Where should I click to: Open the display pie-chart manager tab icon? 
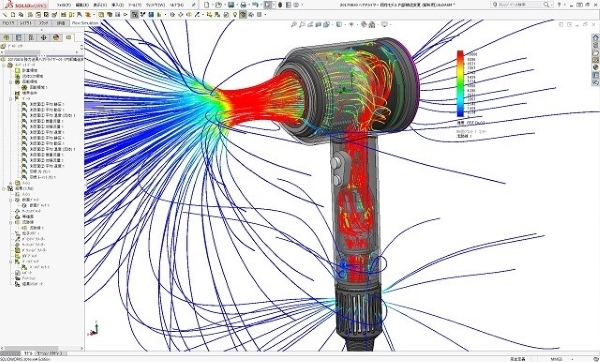click(x=56, y=38)
